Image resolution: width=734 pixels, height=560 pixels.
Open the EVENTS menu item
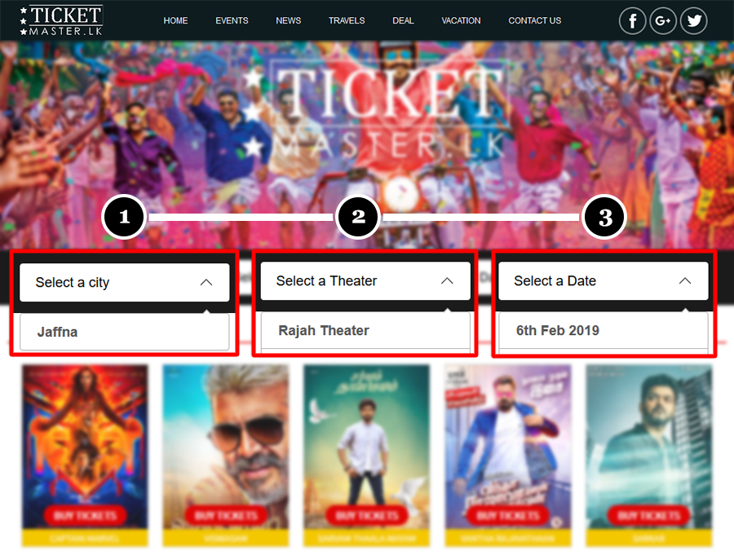coord(232,20)
